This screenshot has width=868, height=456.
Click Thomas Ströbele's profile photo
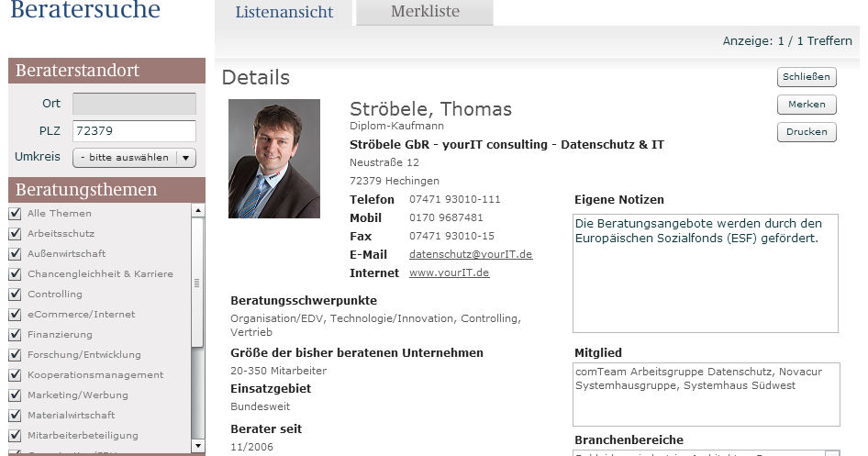(273, 159)
